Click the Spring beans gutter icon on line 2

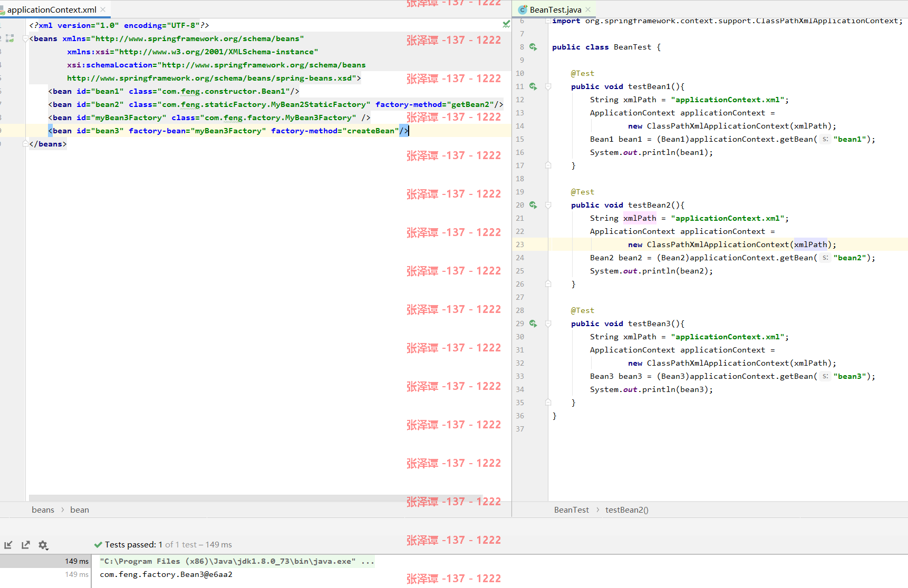[x=10, y=38]
